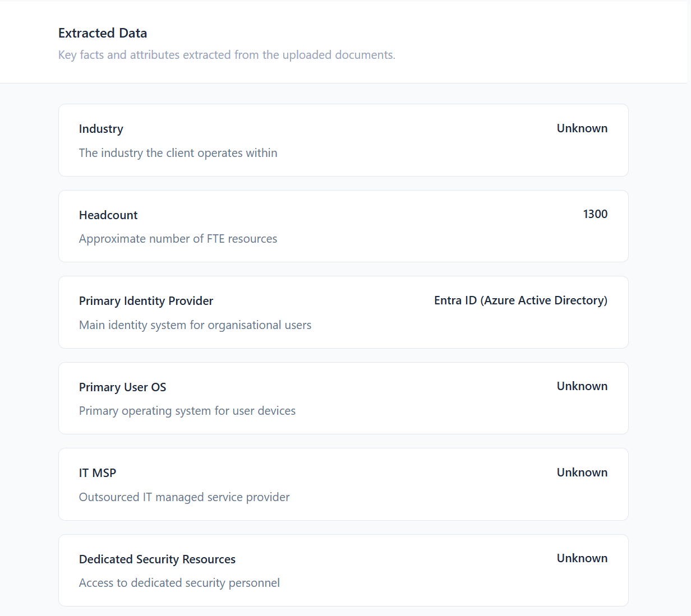Click the 1300 headcount value
This screenshot has height=616, width=691.
point(595,214)
